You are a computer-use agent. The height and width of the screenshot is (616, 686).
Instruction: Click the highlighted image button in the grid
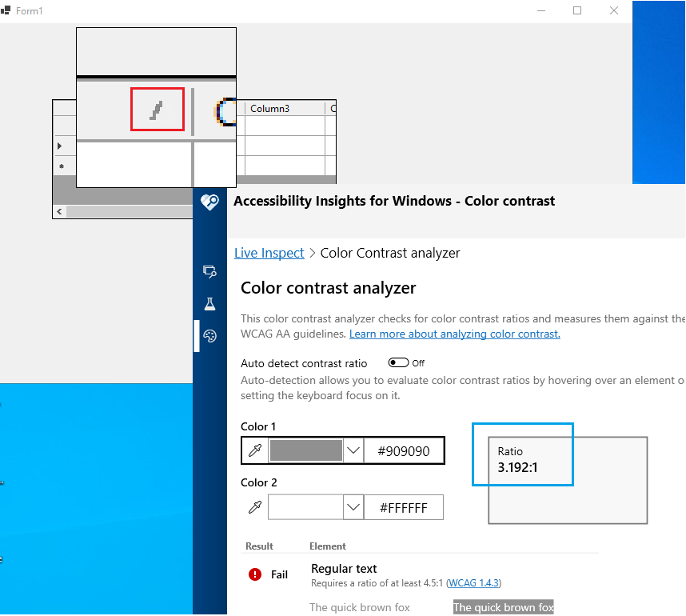point(157,110)
